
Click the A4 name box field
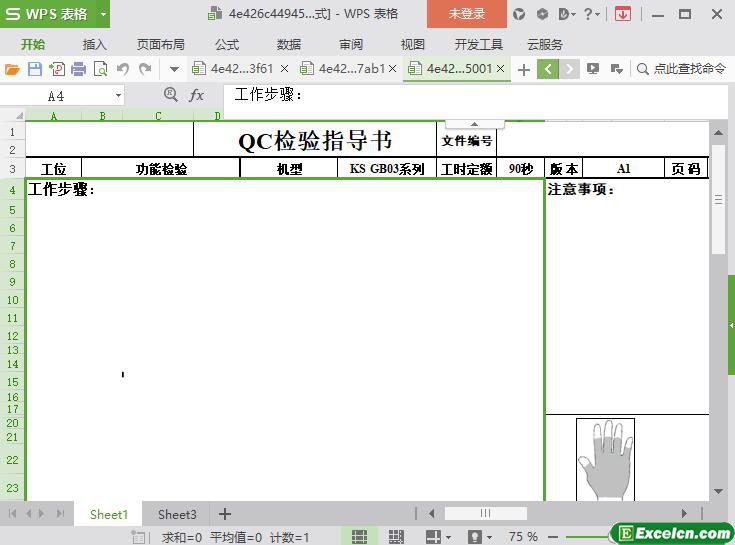[56, 96]
